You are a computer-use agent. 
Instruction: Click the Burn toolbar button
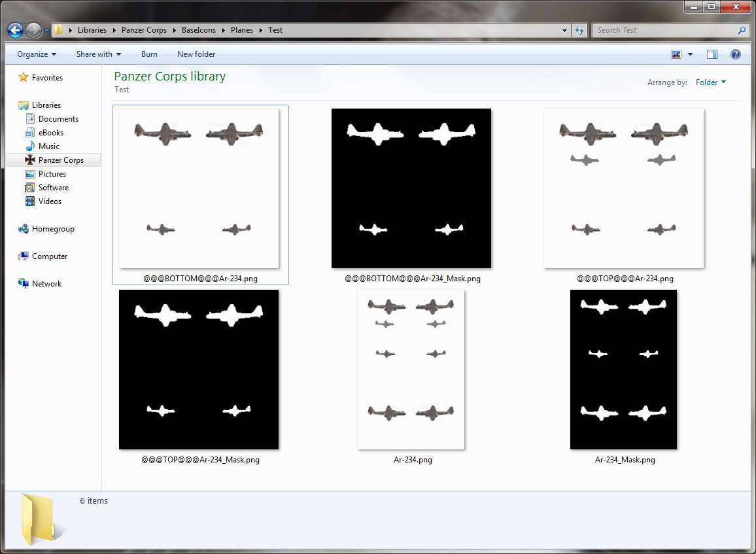pos(149,54)
